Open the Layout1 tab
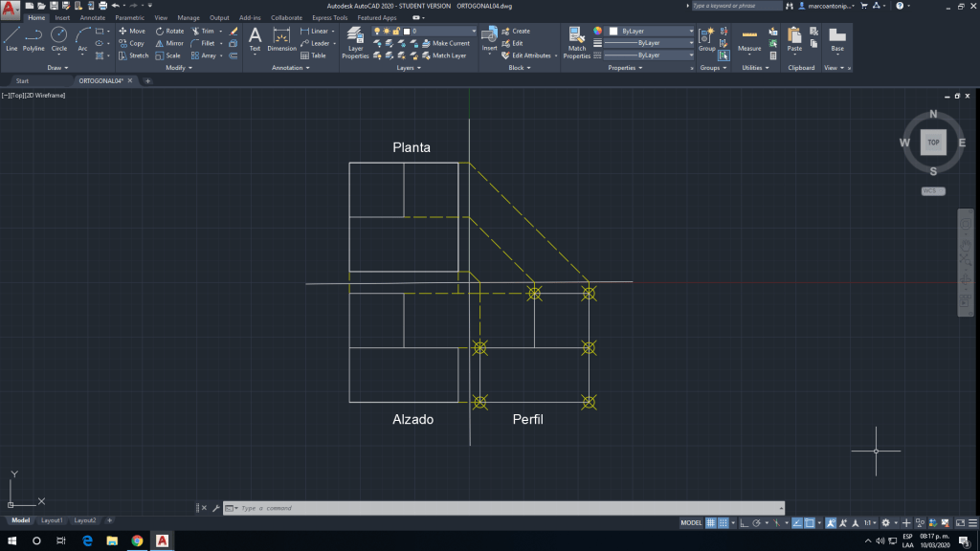980x551 pixels. point(52,520)
